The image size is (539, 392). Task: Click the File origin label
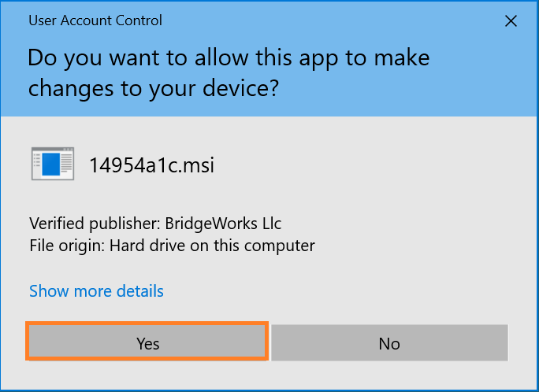[x=67, y=246]
